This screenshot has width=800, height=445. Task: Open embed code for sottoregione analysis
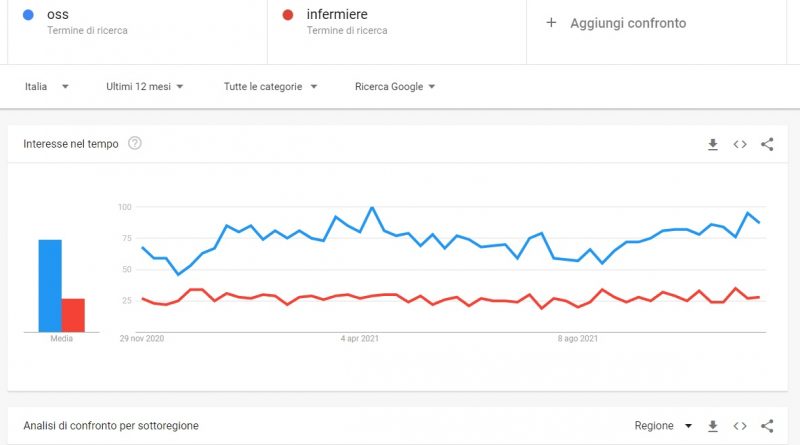coord(740,426)
